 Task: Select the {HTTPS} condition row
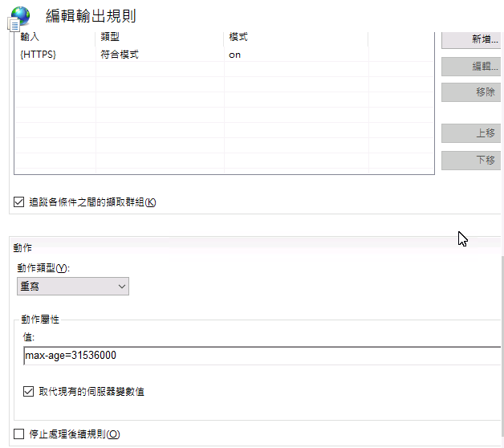pyautogui.click(x=224, y=55)
